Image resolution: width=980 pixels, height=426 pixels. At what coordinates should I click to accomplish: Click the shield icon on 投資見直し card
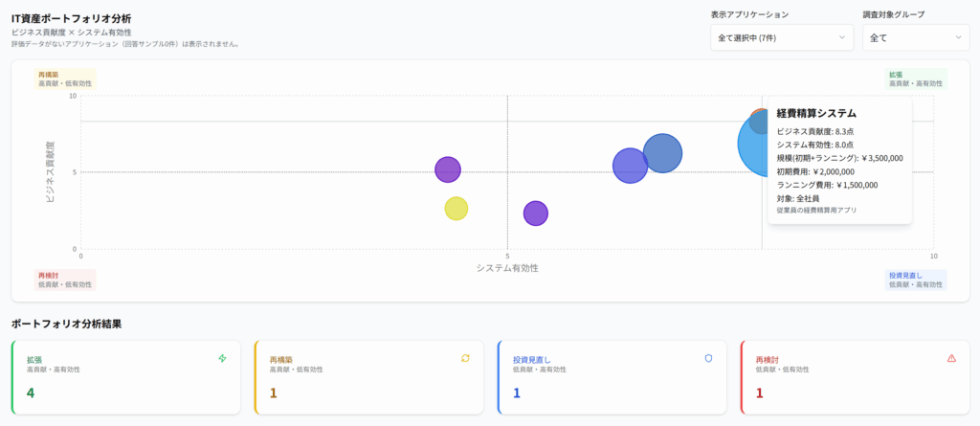tap(708, 358)
